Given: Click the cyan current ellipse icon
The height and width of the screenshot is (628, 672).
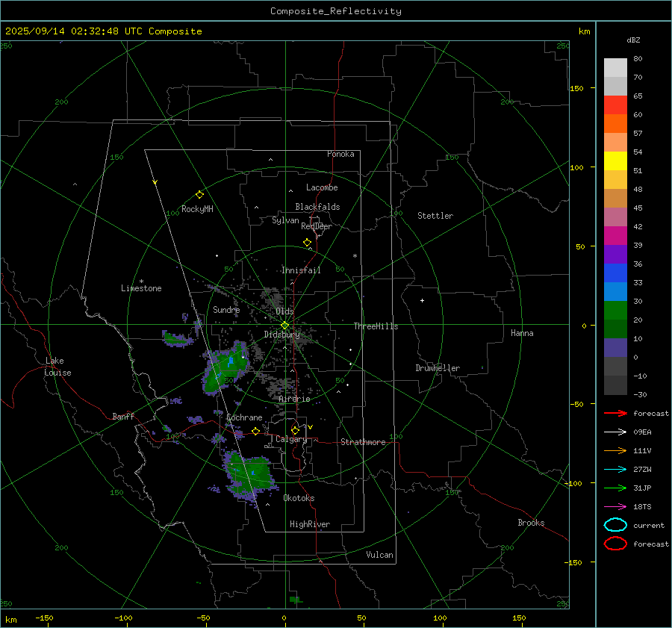Looking at the screenshot, I should [x=615, y=525].
